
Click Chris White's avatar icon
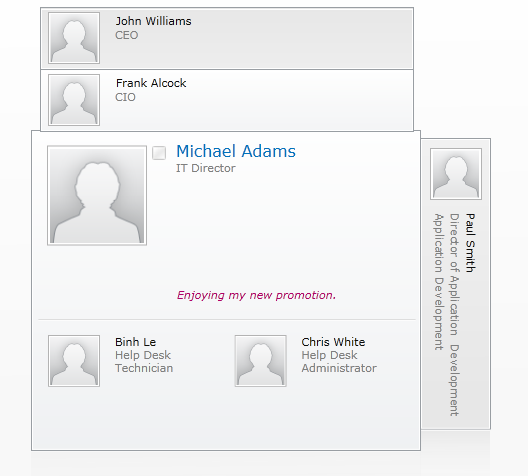pyautogui.click(x=261, y=361)
